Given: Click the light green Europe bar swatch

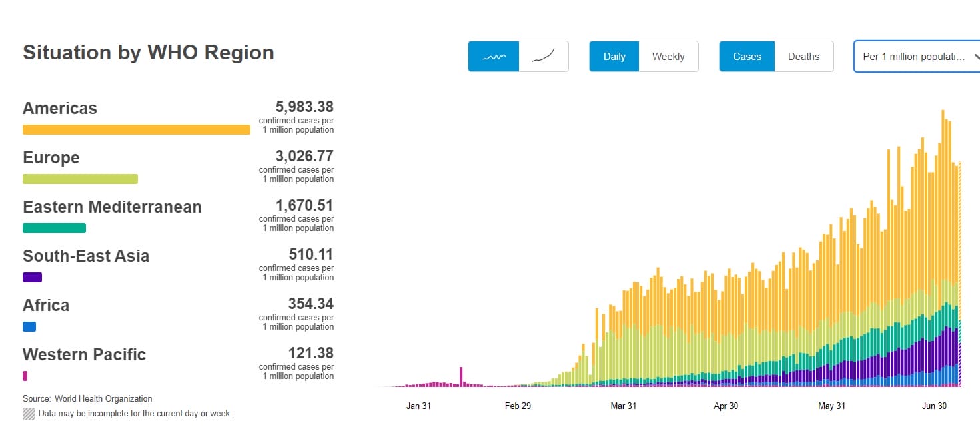Looking at the screenshot, I should coord(80,179).
